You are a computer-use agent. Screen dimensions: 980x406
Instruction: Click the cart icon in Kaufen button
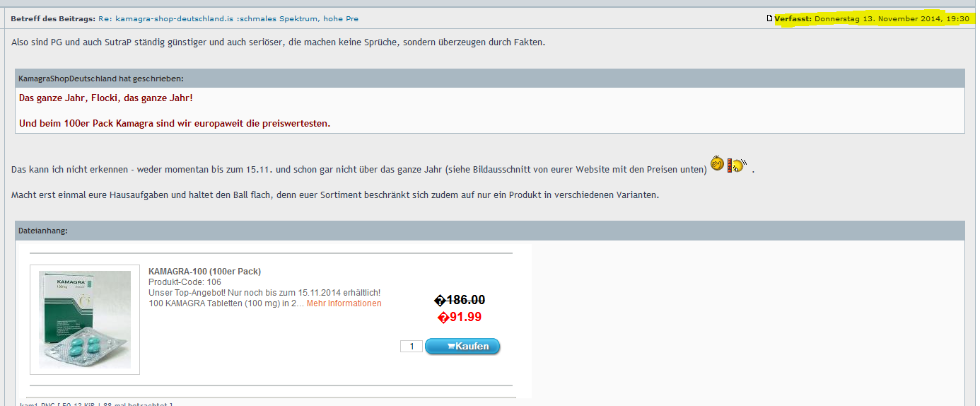coord(450,347)
